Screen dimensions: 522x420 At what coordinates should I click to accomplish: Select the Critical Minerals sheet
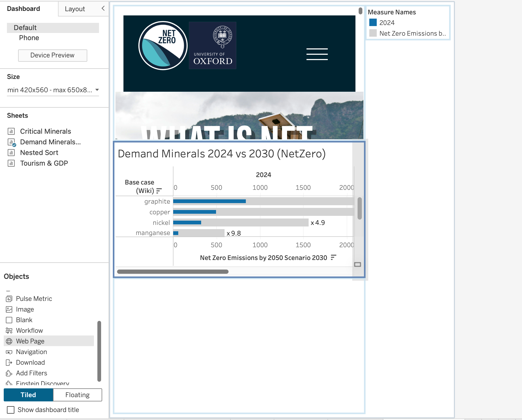[x=45, y=131]
